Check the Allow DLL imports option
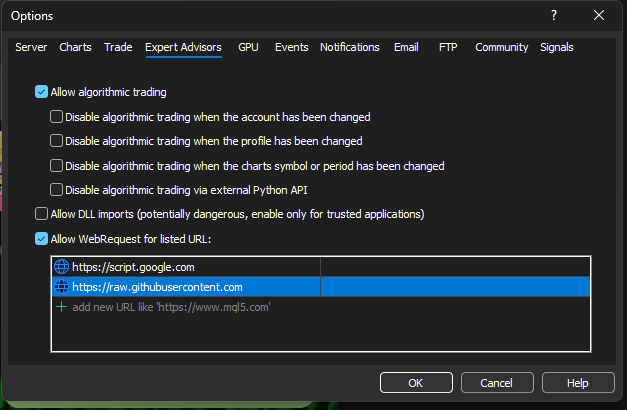Viewport: 627px width, 410px height. 41,214
